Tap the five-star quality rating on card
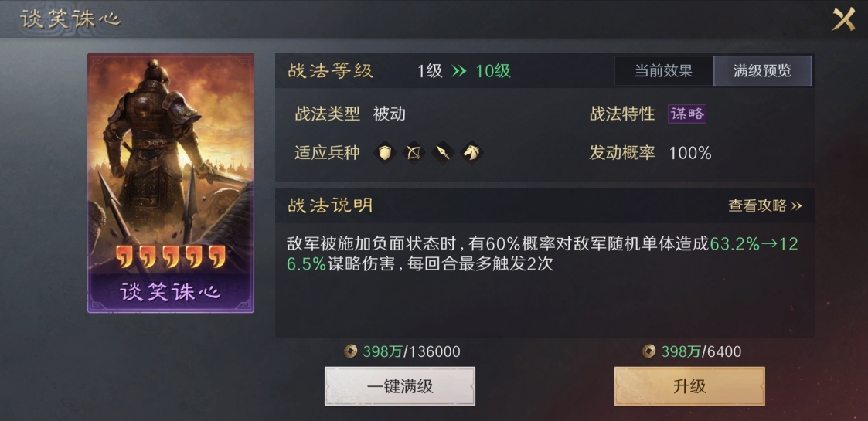This screenshot has width=868, height=421. click(171, 256)
